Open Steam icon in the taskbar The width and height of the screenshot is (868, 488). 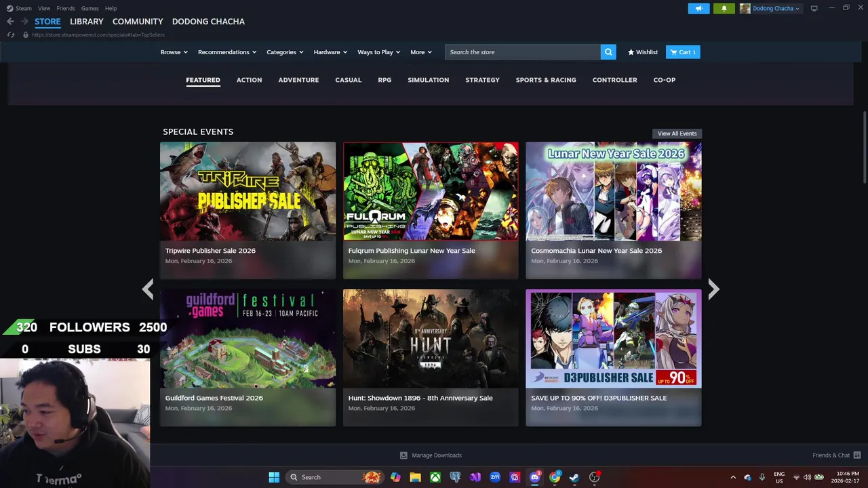pyautogui.click(x=574, y=477)
